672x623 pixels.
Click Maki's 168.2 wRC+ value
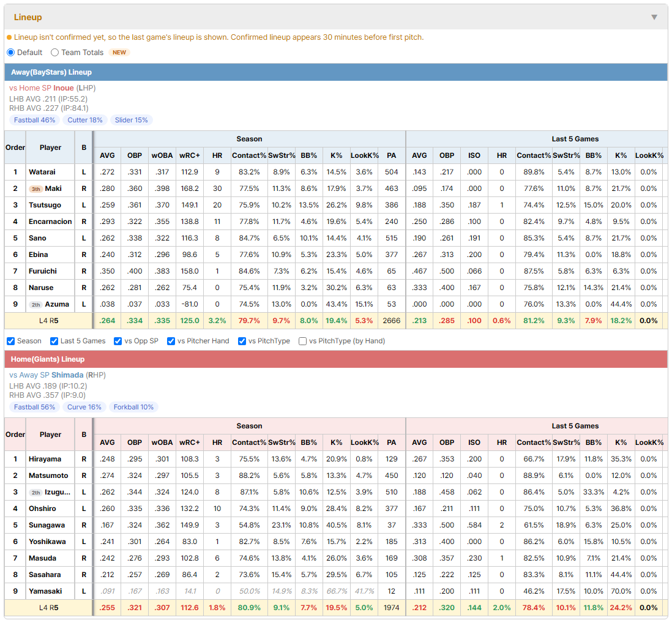coord(190,188)
